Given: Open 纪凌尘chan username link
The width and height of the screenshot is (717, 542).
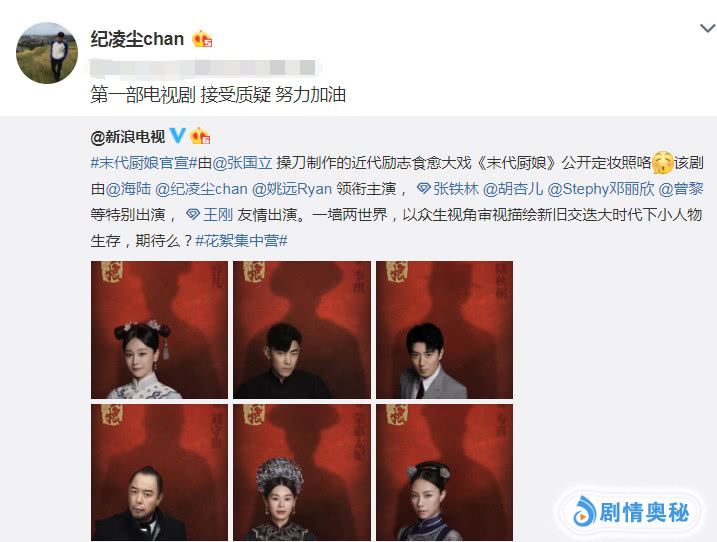Looking at the screenshot, I should click(x=137, y=39).
